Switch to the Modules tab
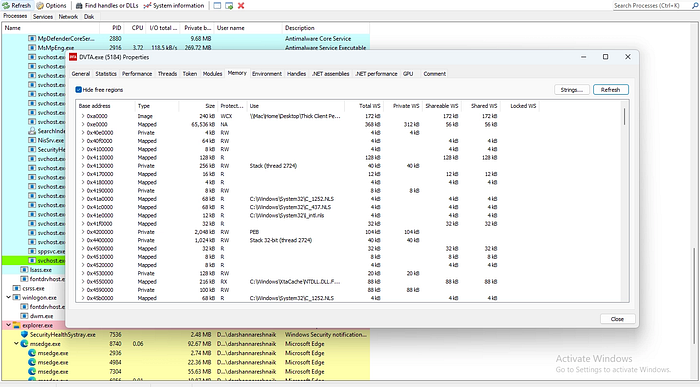700x387 pixels. tap(212, 74)
